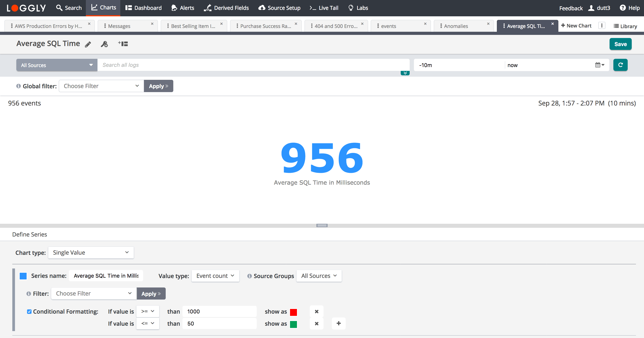The image size is (644, 338).
Task: Expand the Global filter Choose Filter dropdown
Action: [x=101, y=86]
